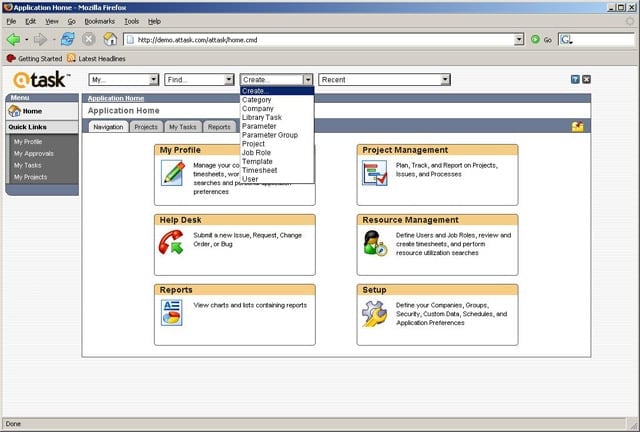Open the File menu
The image size is (640, 432).
11,21
